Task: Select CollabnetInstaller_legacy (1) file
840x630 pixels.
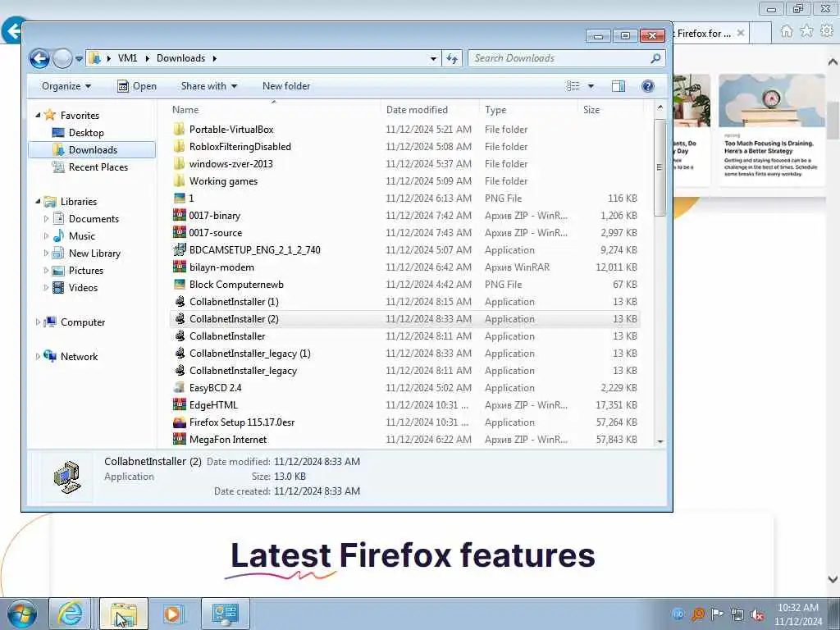Action: pyautogui.click(x=249, y=354)
